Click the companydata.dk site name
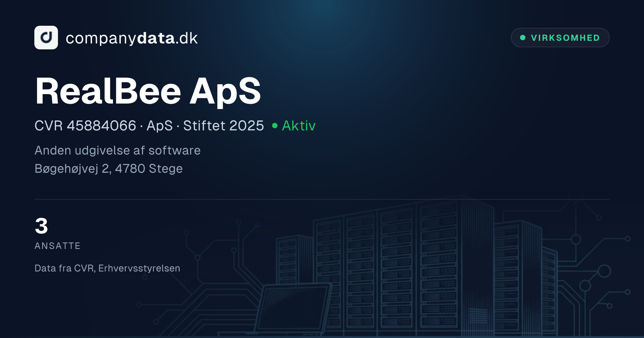 tap(132, 38)
